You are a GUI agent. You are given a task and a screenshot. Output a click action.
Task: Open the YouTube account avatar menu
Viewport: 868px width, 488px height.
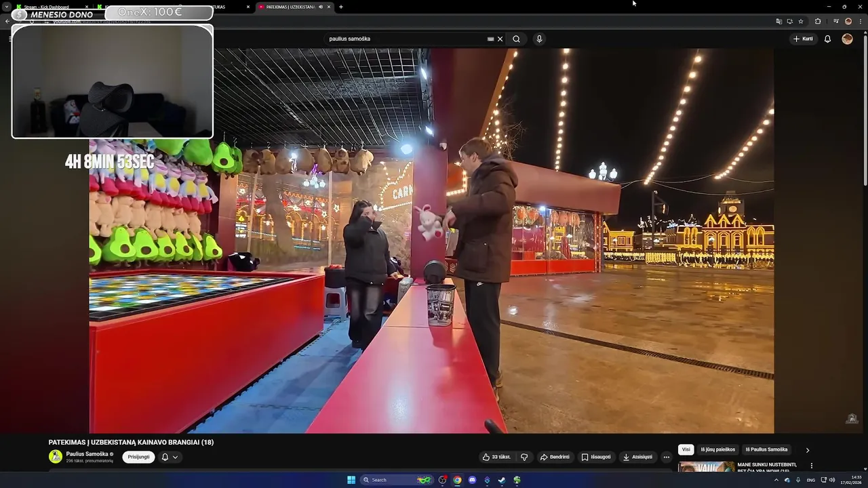847,39
